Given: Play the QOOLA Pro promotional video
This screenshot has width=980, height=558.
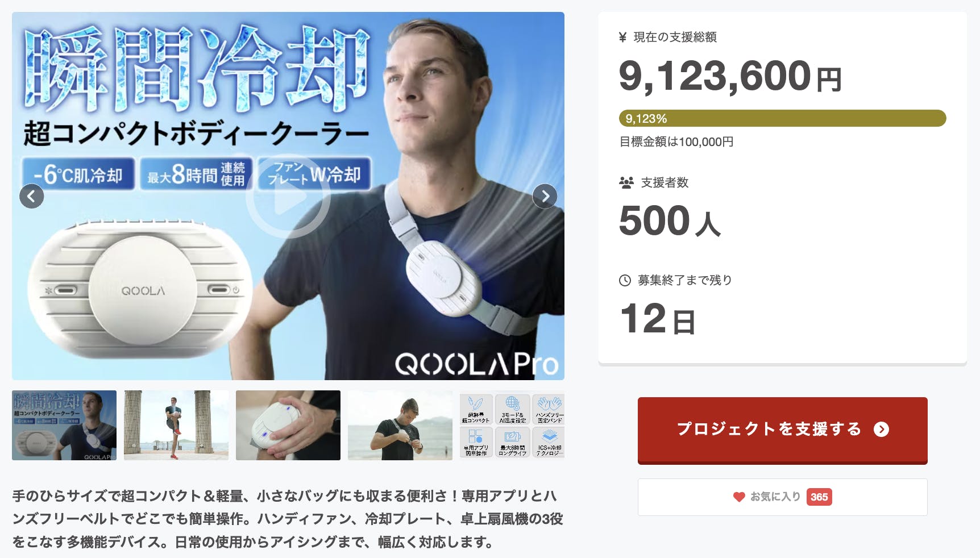Looking at the screenshot, I should [x=288, y=196].
